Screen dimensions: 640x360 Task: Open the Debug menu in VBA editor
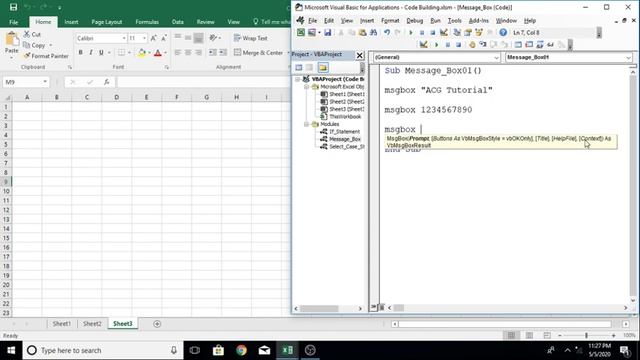[x=414, y=20]
